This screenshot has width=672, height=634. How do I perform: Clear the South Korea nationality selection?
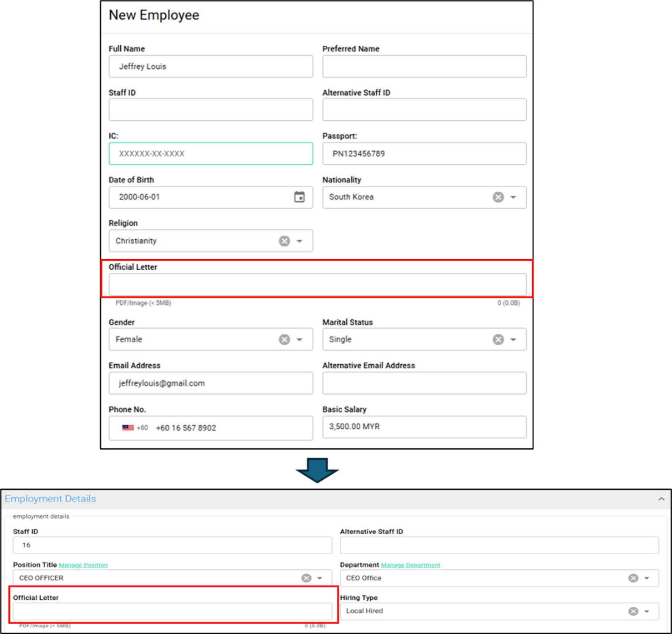coord(498,197)
